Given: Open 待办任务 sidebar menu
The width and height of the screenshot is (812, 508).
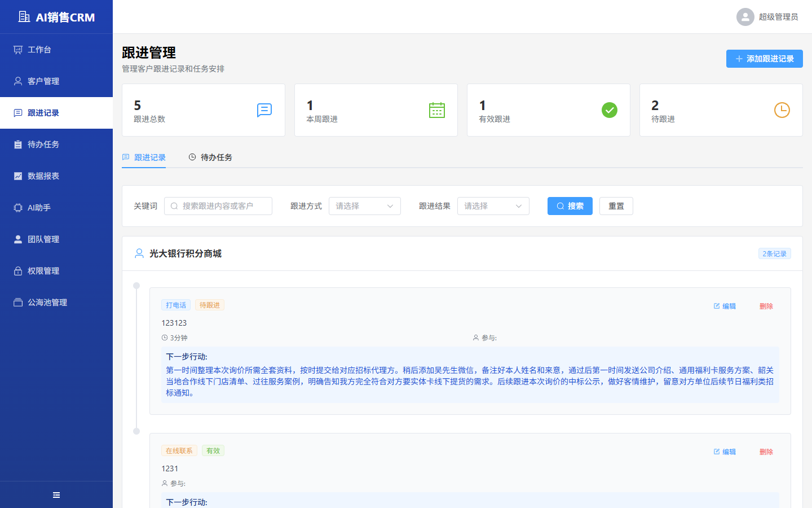Looking at the screenshot, I should click(56, 144).
